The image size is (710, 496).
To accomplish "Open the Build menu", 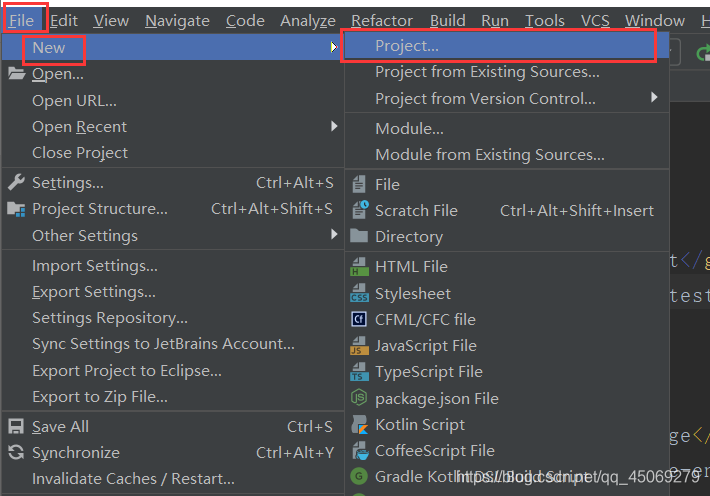I will coord(447,20).
